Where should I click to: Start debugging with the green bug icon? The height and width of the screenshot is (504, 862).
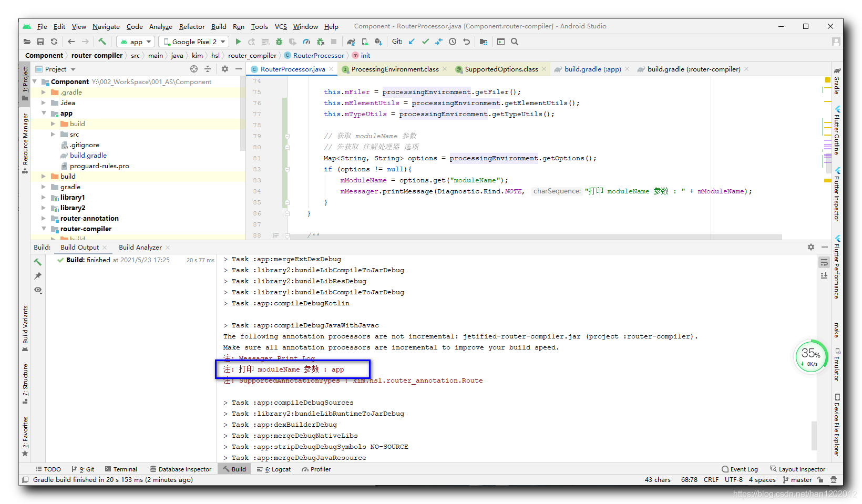[x=279, y=42]
